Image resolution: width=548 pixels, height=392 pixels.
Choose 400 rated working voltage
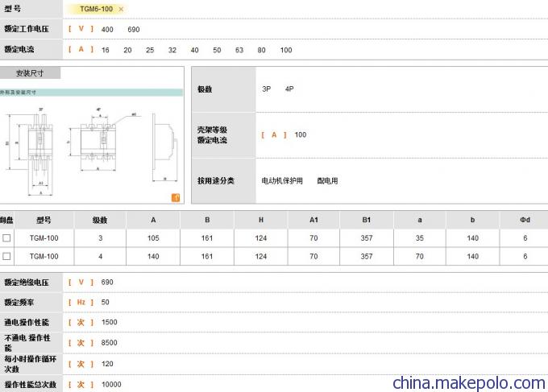(107, 30)
